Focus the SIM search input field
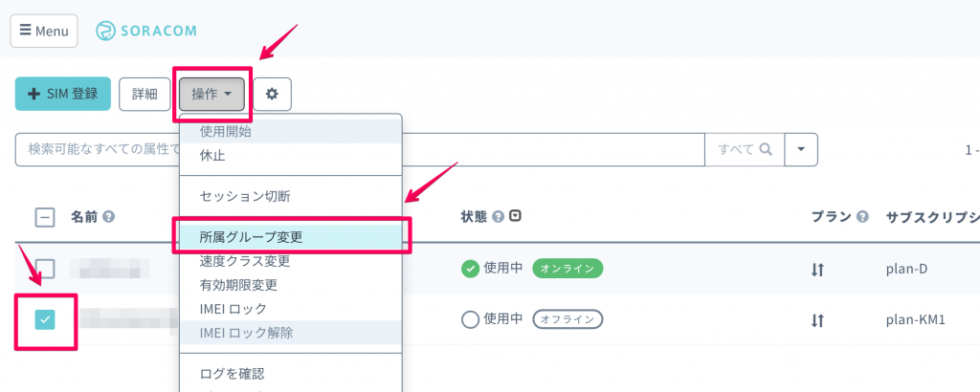This screenshot has width=980, height=392. pyautogui.click(x=96, y=149)
